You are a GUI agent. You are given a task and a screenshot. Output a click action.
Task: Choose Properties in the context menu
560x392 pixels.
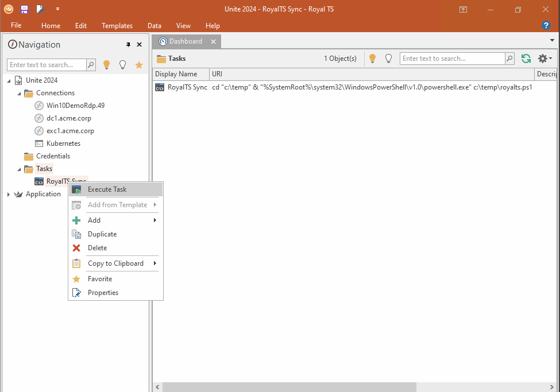point(103,293)
